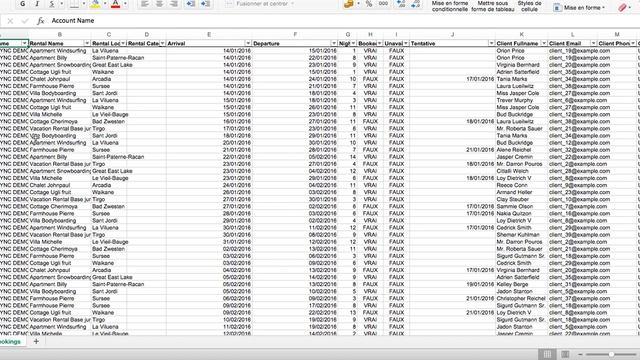
Task: Select Reece Conn client cell
Action: coord(522,185)
